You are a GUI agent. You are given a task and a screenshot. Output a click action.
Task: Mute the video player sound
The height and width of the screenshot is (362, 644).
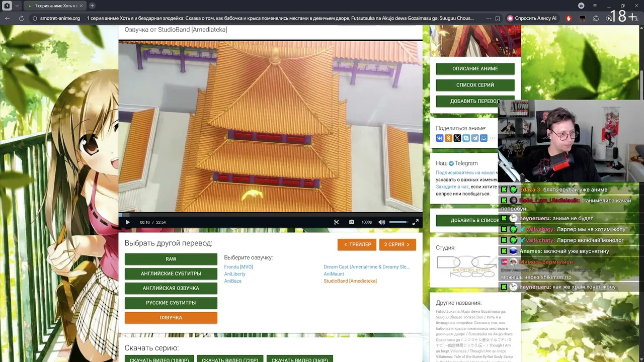[382, 222]
